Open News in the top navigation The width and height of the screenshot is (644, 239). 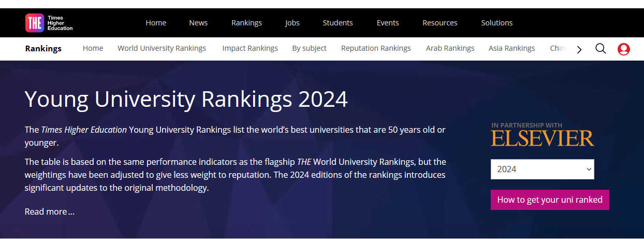[198, 23]
